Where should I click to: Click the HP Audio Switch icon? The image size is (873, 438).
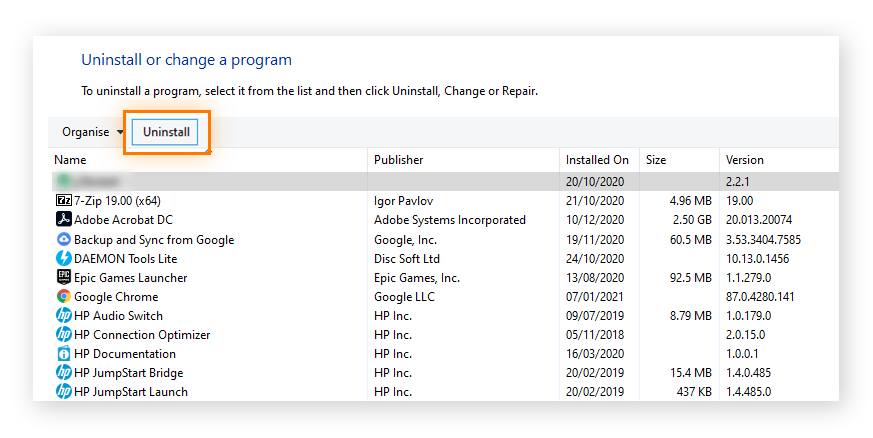tap(64, 316)
